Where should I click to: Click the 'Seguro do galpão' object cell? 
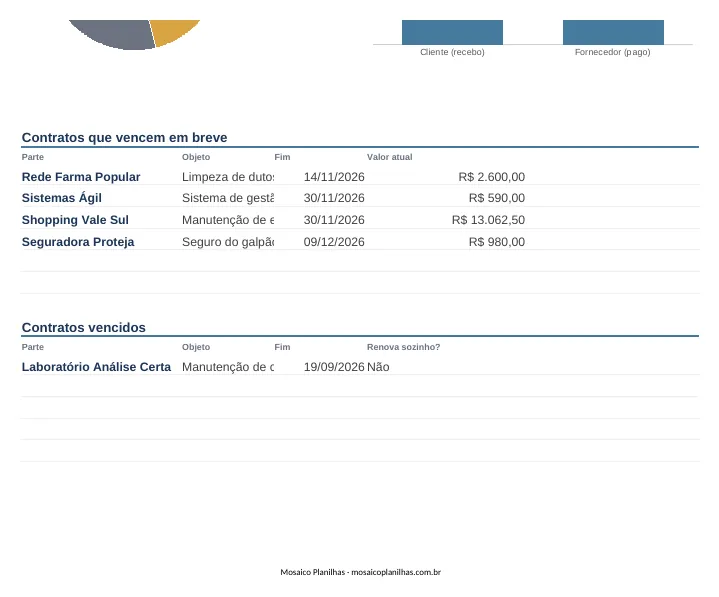(228, 242)
